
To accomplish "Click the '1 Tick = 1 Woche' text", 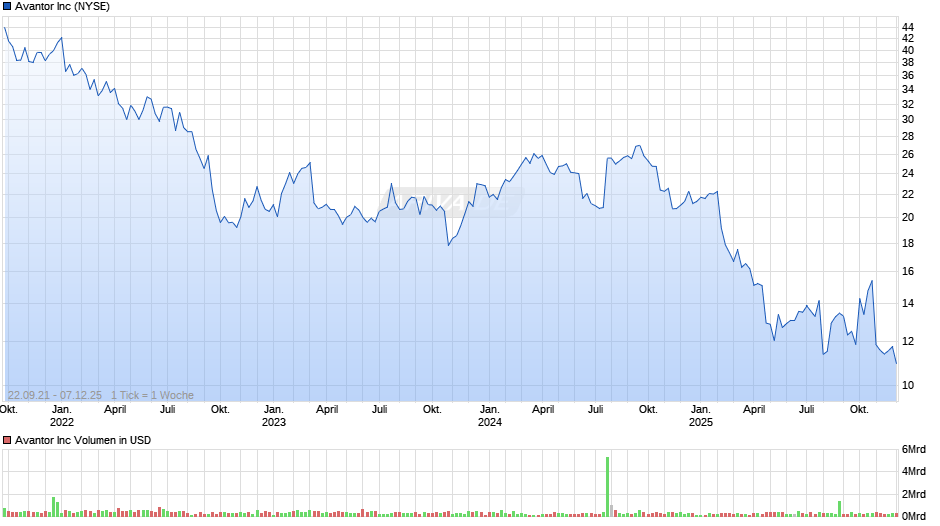I will [152, 395].
